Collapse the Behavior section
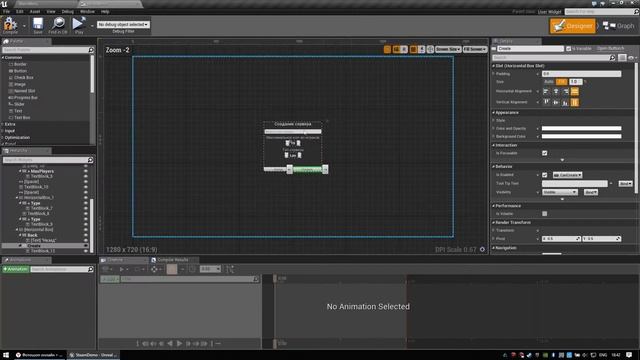Viewport: 640px width, 360px height. point(493,167)
